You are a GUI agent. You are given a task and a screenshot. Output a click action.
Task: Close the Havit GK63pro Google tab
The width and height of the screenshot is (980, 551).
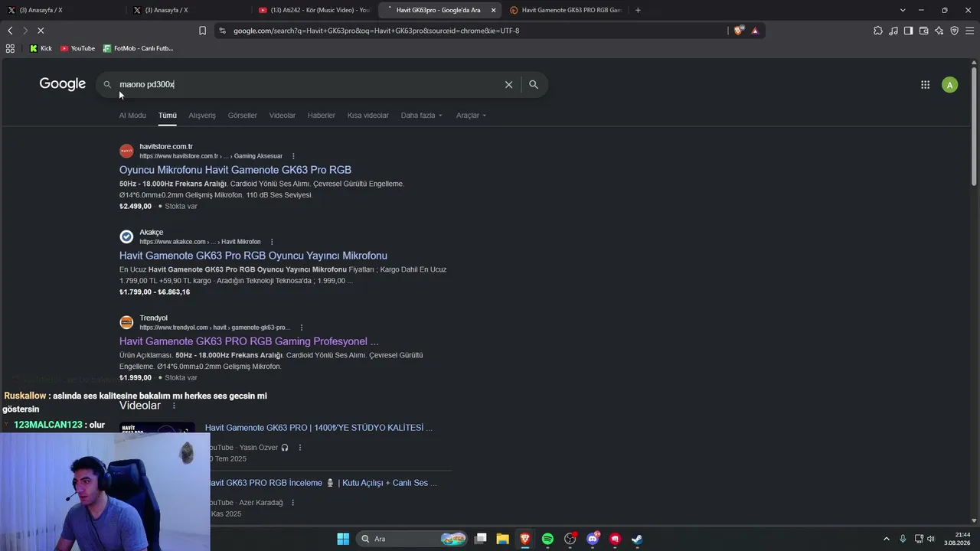click(x=493, y=10)
